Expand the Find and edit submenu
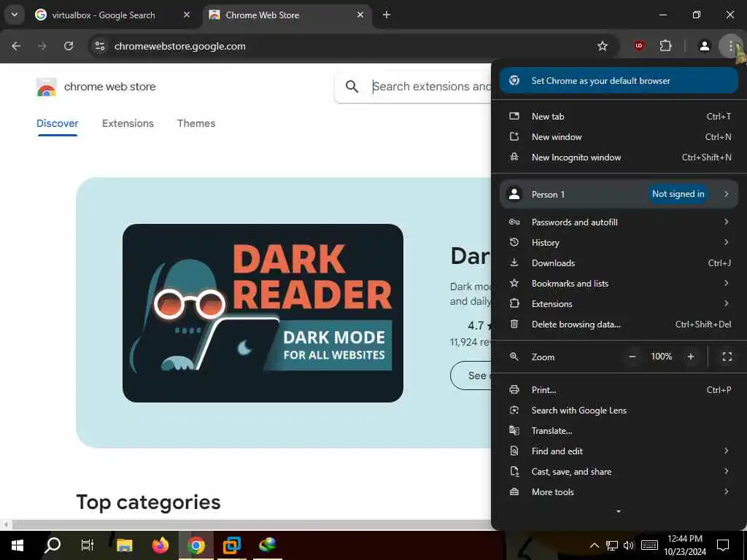747x560 pixels. pyautogui.click(x=619, y=451)
